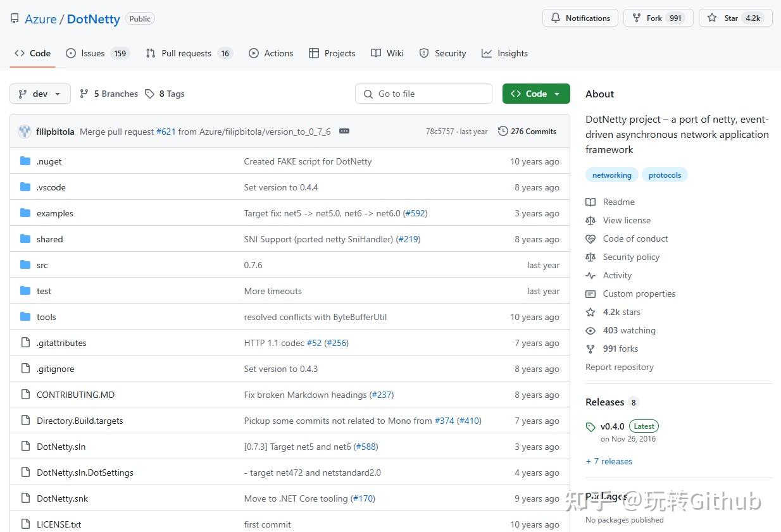Open the dev branch dropdown

click(40, 94)
